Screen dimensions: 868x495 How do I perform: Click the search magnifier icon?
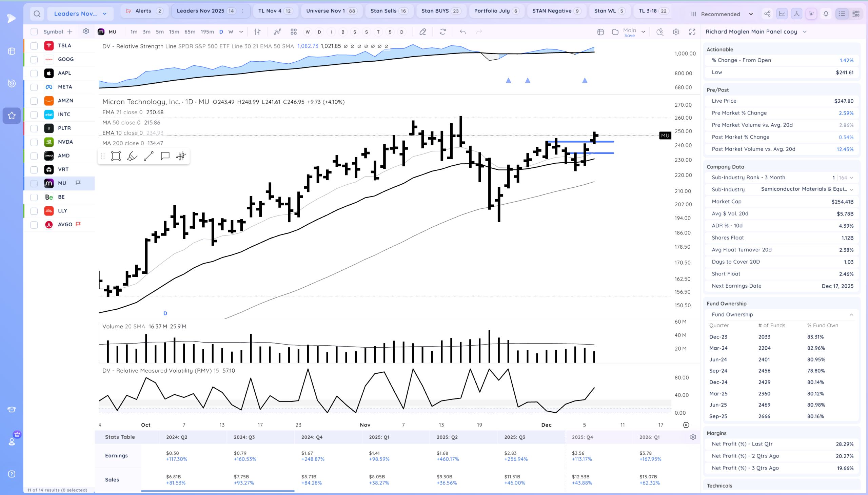(x=37, y=14)
